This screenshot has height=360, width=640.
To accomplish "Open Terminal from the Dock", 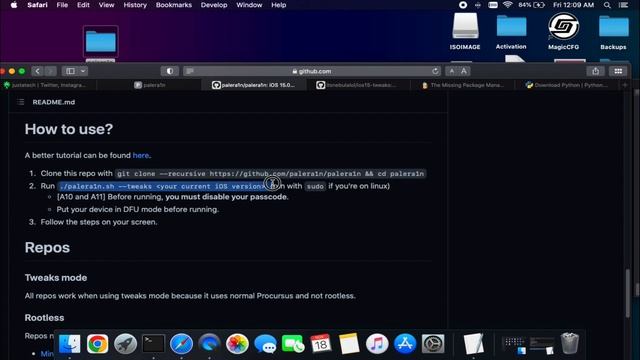I will pyautogui.click(x=153, y=344).
